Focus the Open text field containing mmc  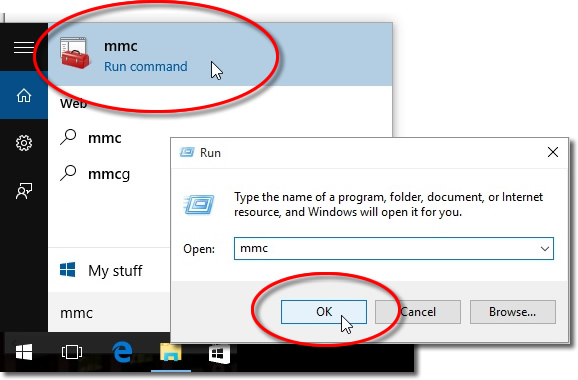(394, 249)
